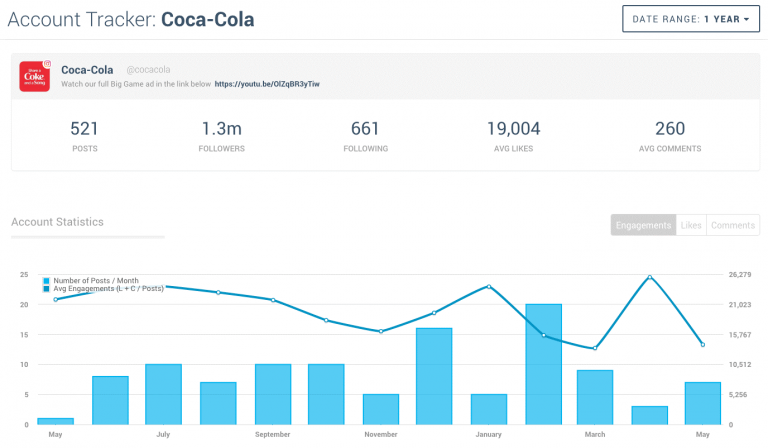Click the January data point on the line

tap(489, 286)
